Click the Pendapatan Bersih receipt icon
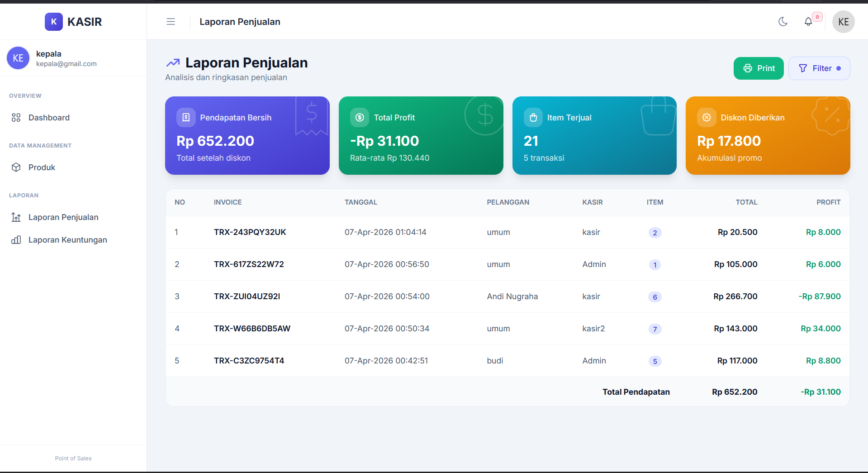 (186, 118)
